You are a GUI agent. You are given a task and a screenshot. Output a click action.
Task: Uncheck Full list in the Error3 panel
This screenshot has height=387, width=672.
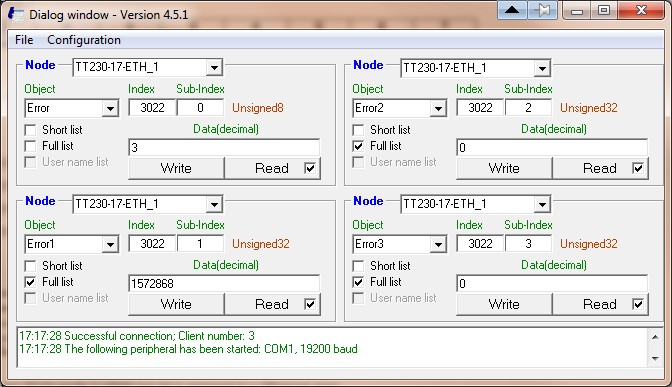(358, 282)
